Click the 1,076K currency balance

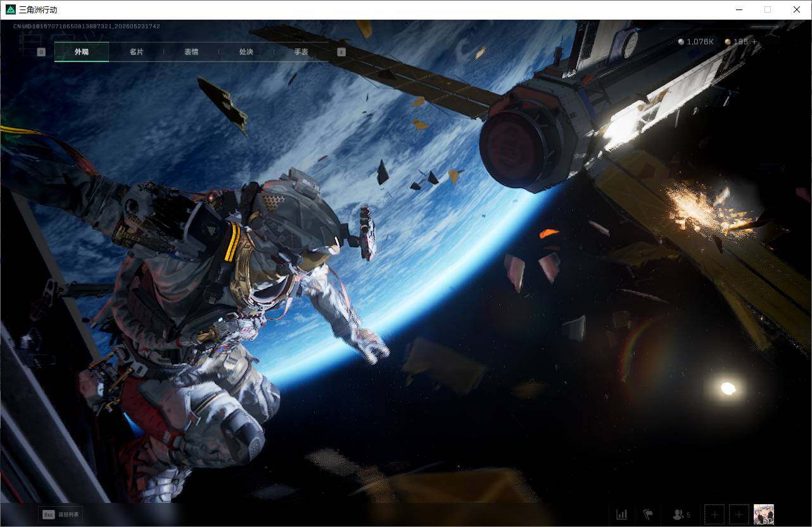696,42
